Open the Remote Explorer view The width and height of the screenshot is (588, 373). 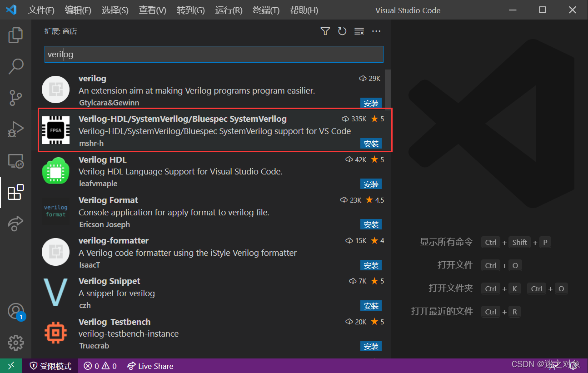pos(16,160)
